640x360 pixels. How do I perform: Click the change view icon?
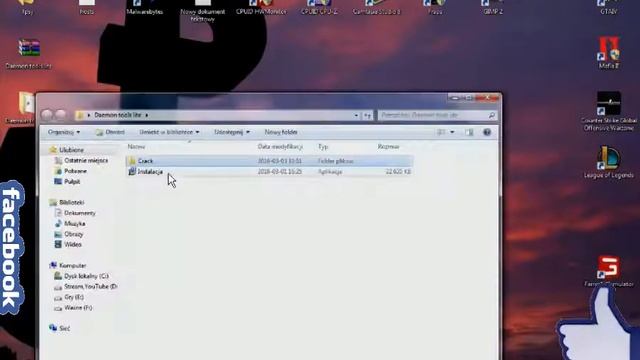(441, 132)
